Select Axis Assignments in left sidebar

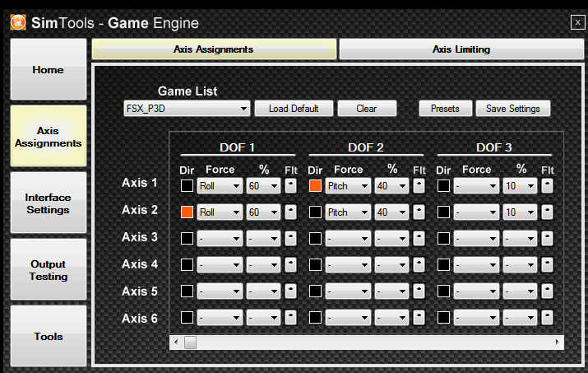coord(49,137)
